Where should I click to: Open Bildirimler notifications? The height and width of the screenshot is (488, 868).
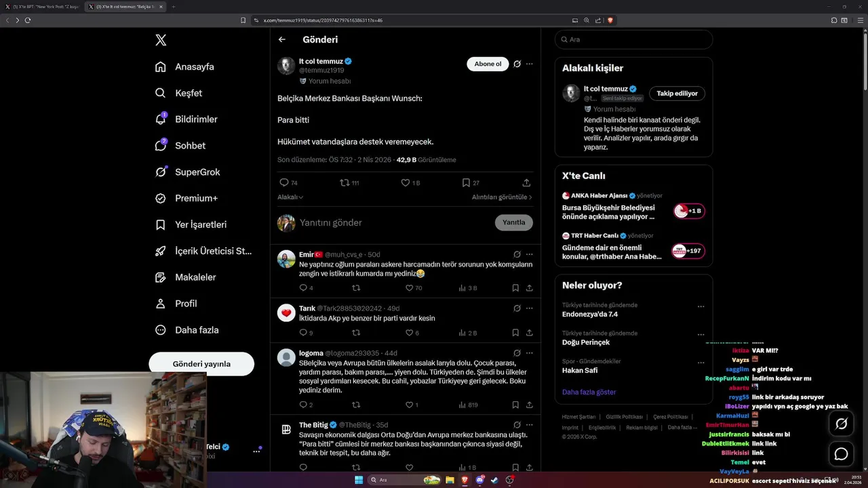tap(186, 119)
